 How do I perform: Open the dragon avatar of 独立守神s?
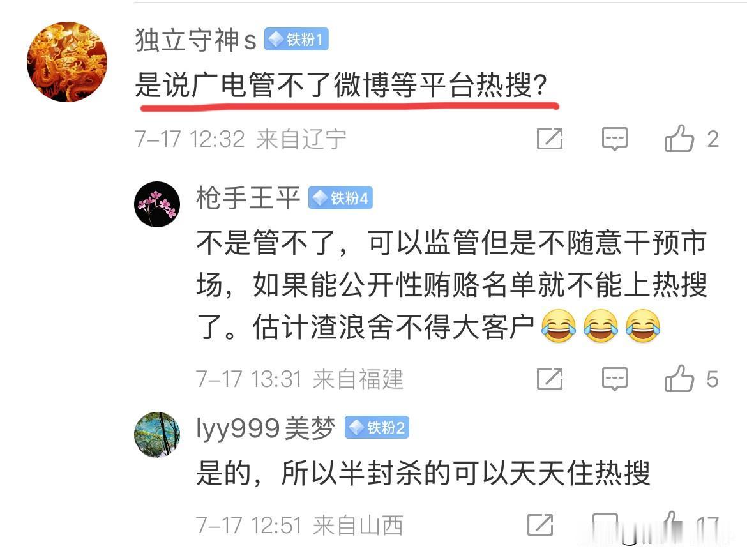click(x=66, y=62)
